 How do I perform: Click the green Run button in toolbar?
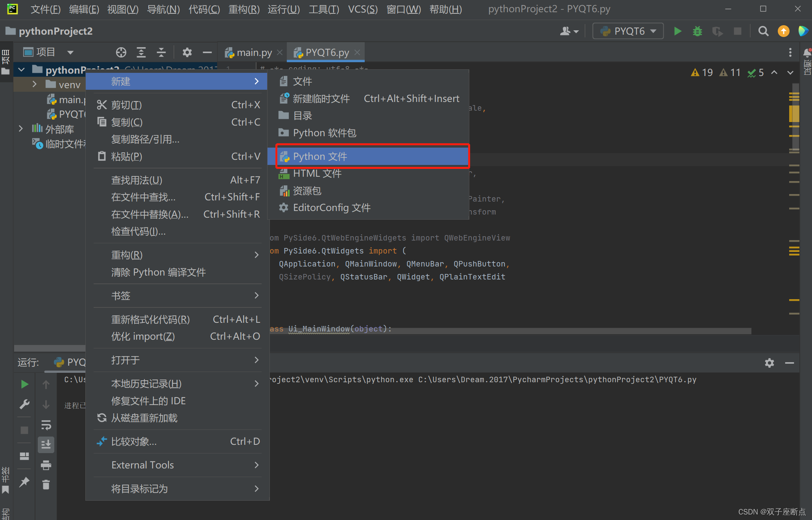point(677,31)
